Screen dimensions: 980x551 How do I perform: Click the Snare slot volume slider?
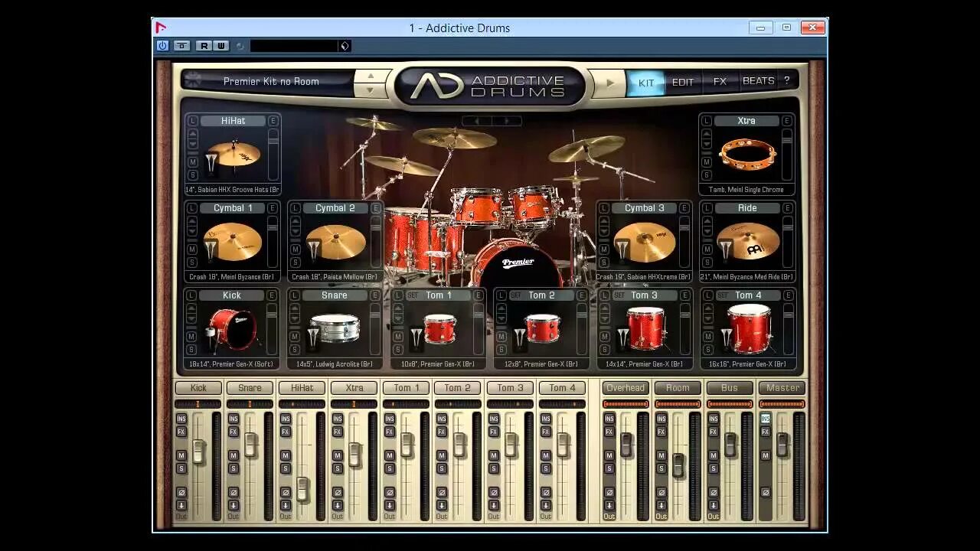(x=375, y=329)
